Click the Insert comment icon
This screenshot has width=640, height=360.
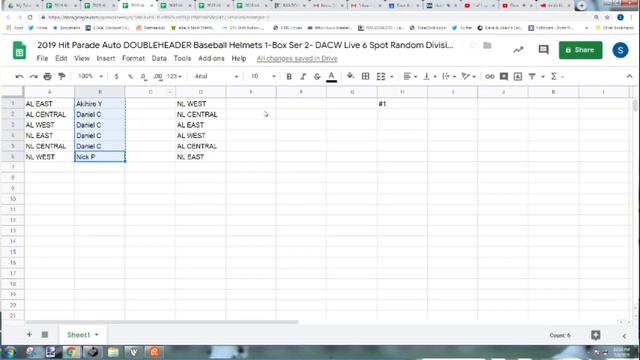click(504, 76)
